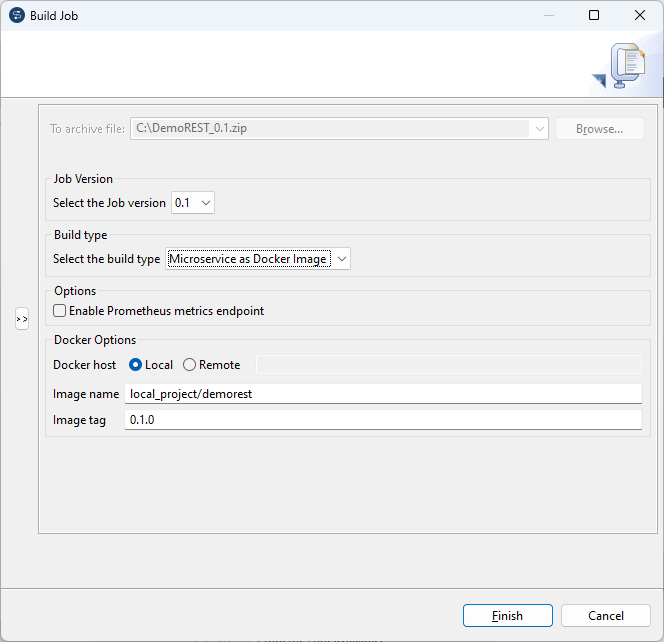This screenshot has height=642, width=664.
Task: Click the Talend app icon in title bar
Action: pyautogui.click(x=16, y=15)
